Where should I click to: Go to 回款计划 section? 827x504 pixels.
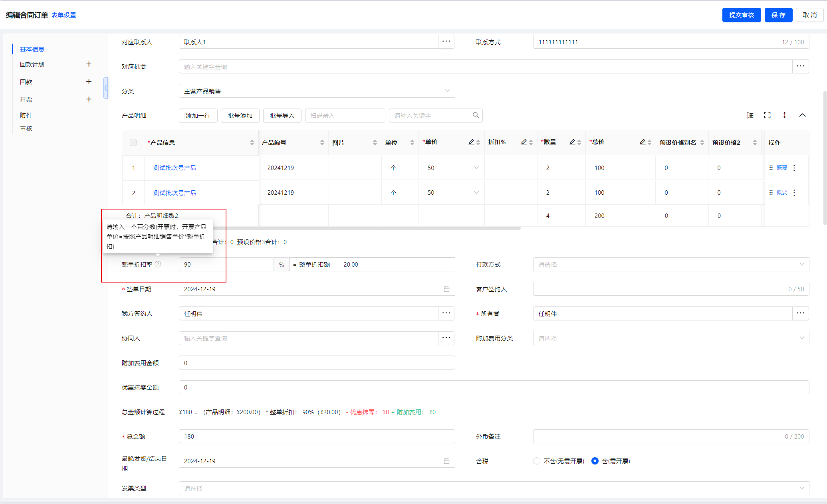(32, 64)
